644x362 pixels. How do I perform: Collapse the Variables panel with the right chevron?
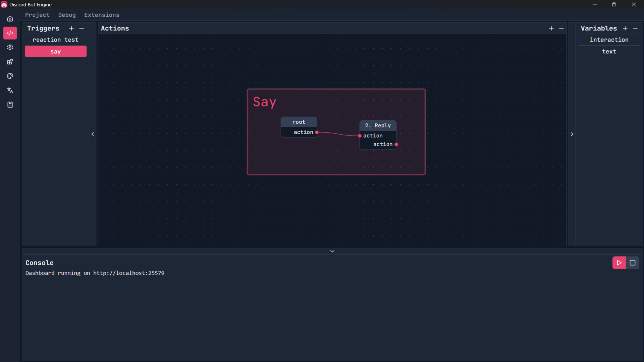coord(572,134)
